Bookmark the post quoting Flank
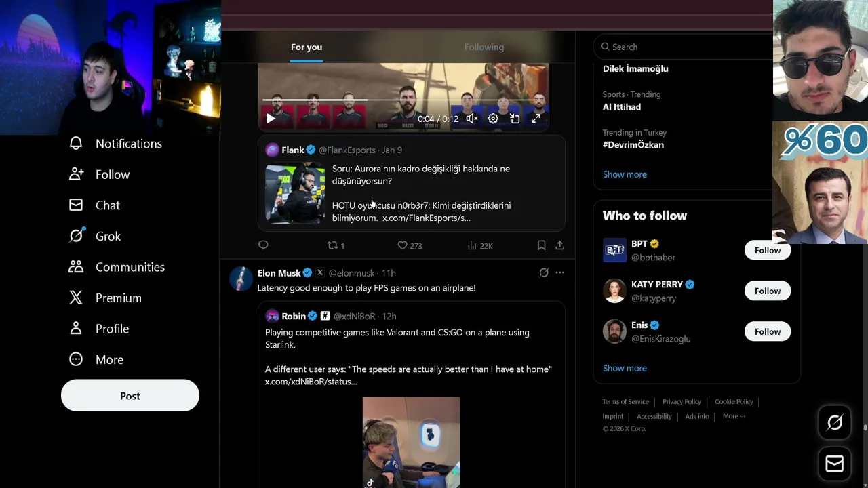868x488 pixels. coord(541,245)
